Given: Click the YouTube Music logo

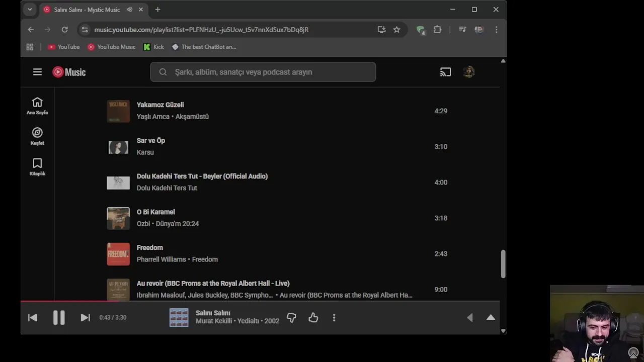Looking at the screenshot, I should point(69,72).
